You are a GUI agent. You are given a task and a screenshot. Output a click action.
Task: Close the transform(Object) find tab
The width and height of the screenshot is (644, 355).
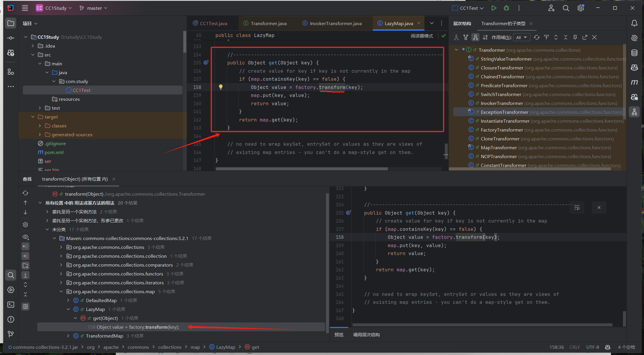tap(114, 179)
